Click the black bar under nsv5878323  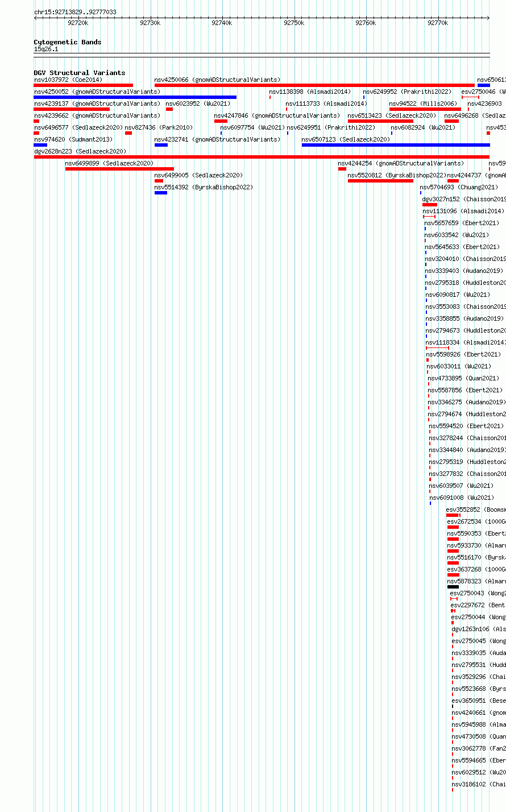click(453, 587)
